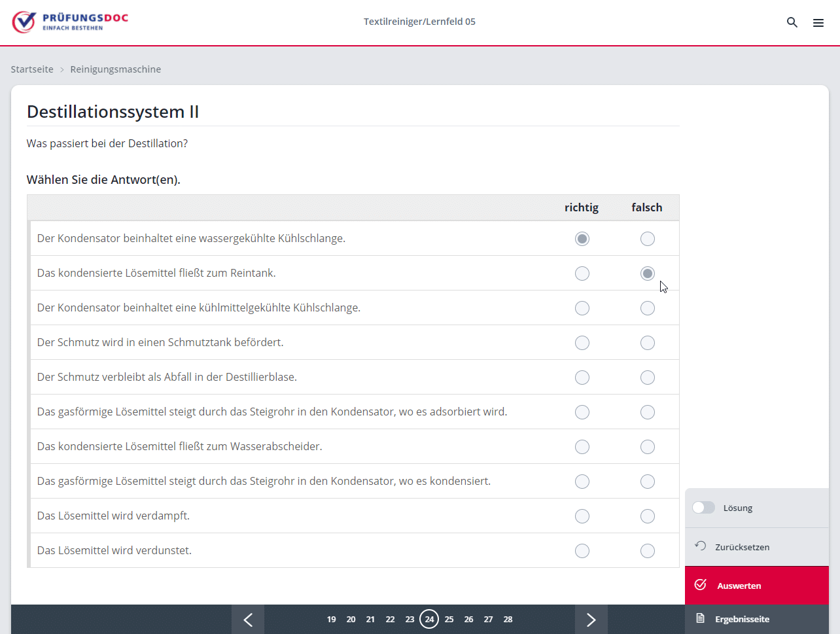The image size is (840, 634).
Task: Open the Reinigungsmaschine breadcrumb link
Action: click(115, 69)
